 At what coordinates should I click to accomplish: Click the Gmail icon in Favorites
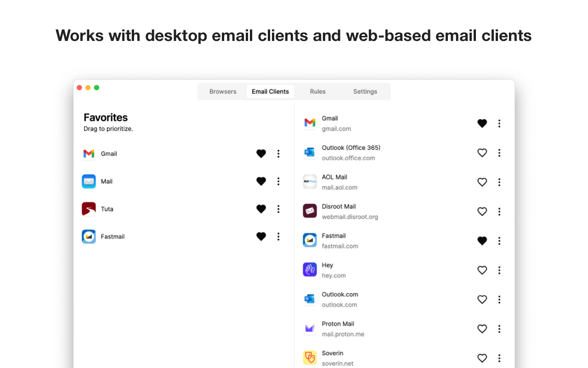(89, 154)
